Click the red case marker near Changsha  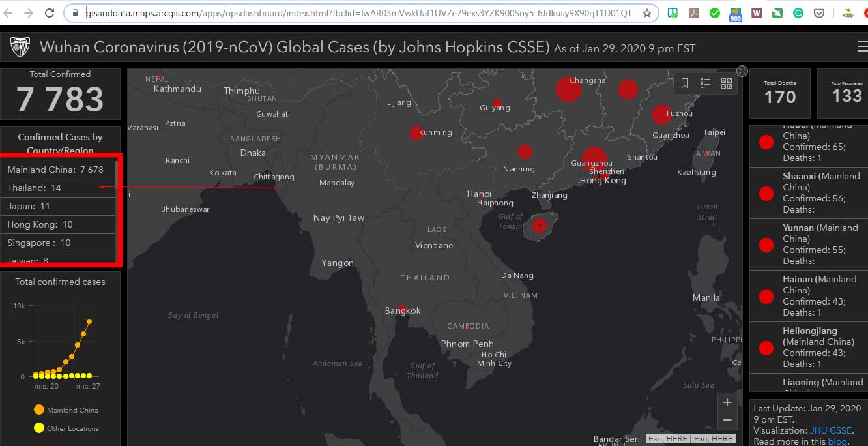[x=568, y=89]
